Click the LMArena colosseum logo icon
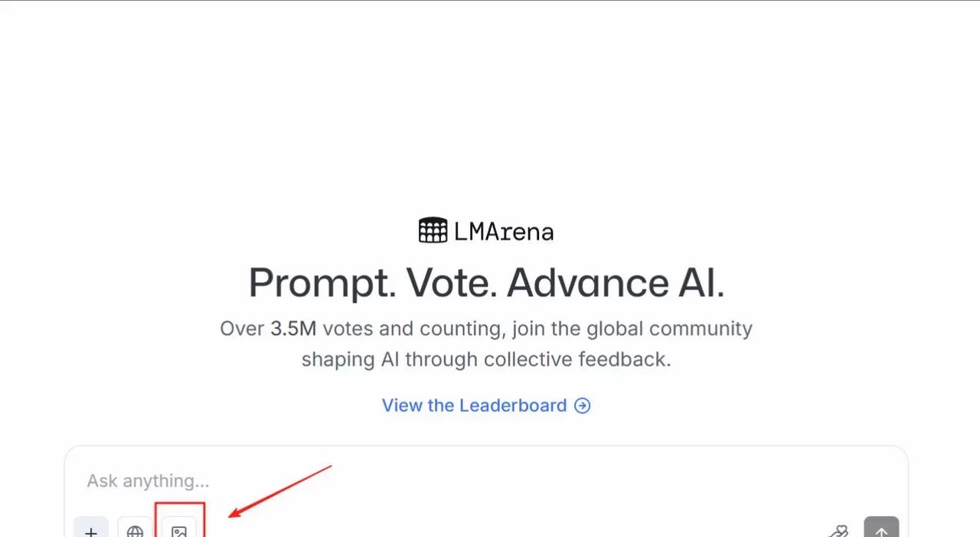This screenshot has height=537, width=980. click(433, 230)
